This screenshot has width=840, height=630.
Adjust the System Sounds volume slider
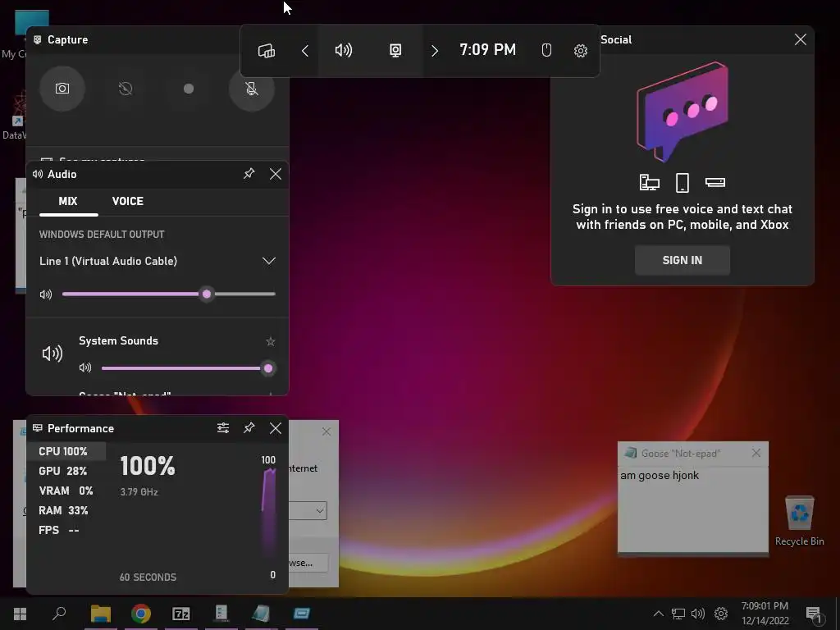pyautogui.click(x=188, y=368)
